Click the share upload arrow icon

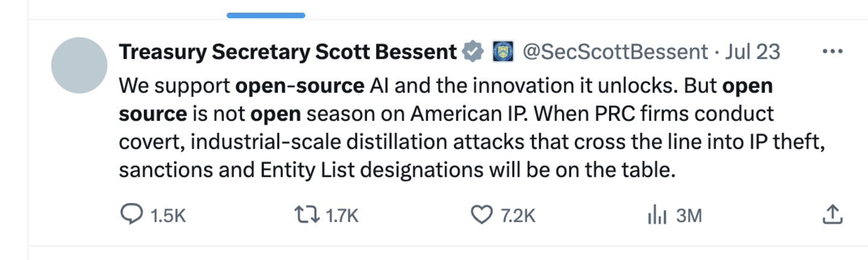point(832,214)
